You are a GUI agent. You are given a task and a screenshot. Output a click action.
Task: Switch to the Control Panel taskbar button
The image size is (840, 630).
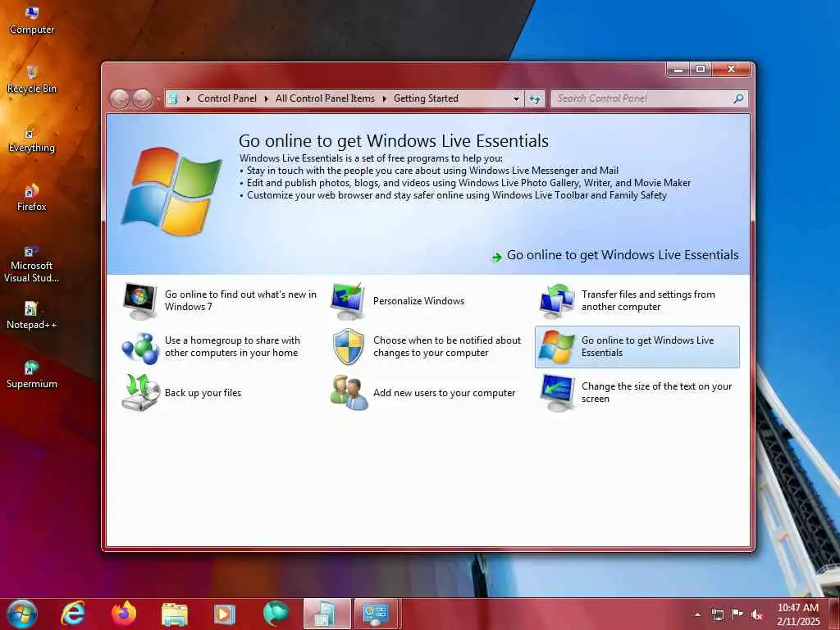click(376, 614)
